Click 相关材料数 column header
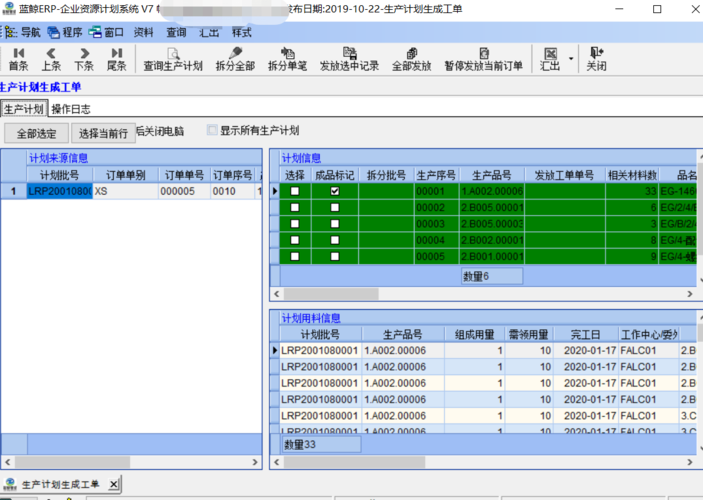This screenshot has width=703, height=500. 632,175
